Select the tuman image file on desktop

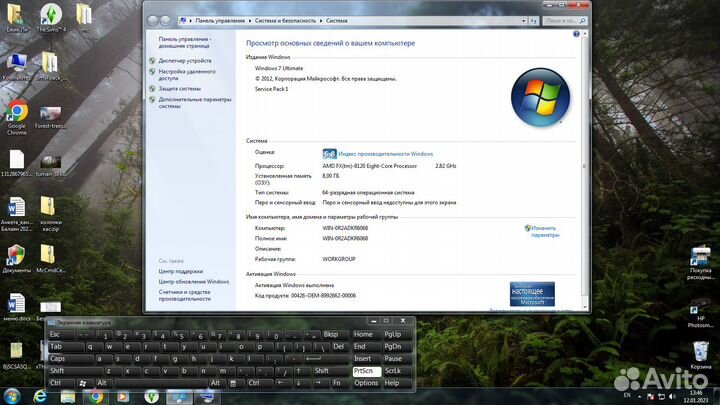(50, 166)
